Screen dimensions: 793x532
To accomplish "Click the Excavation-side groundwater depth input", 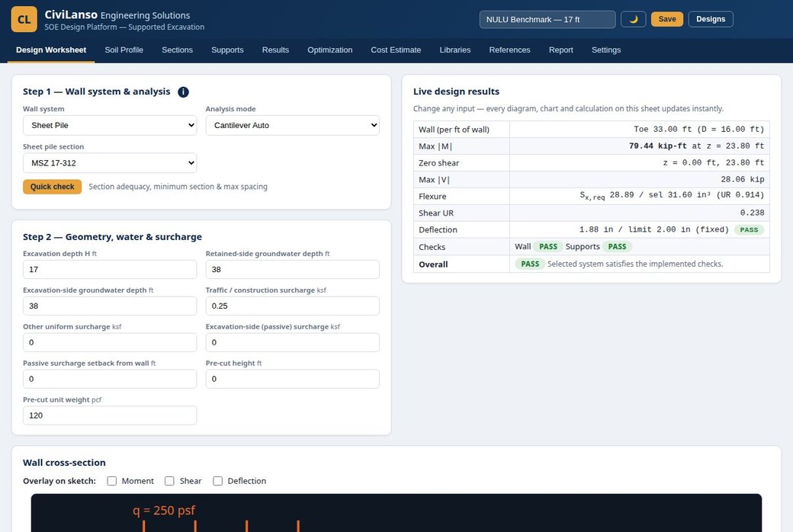I will coord(110,306).
